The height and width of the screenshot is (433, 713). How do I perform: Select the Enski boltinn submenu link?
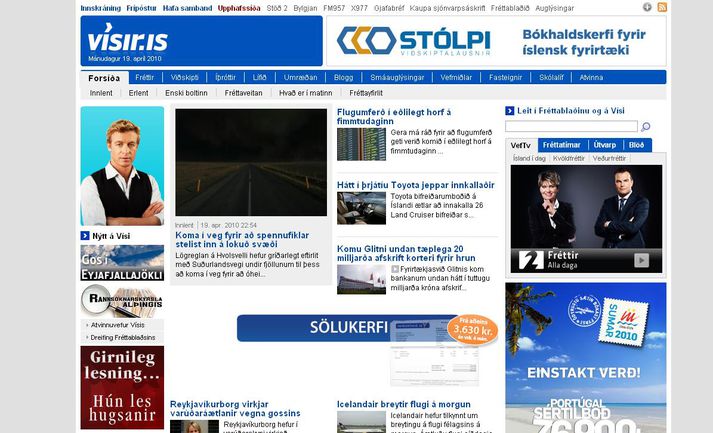[186, 93]
